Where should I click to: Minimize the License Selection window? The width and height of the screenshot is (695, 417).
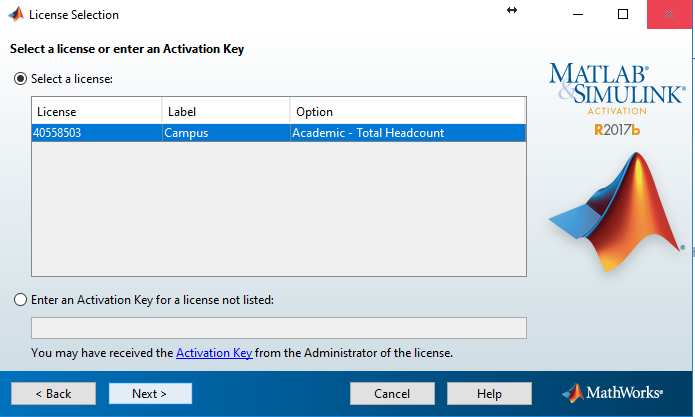tap(578, 14)
